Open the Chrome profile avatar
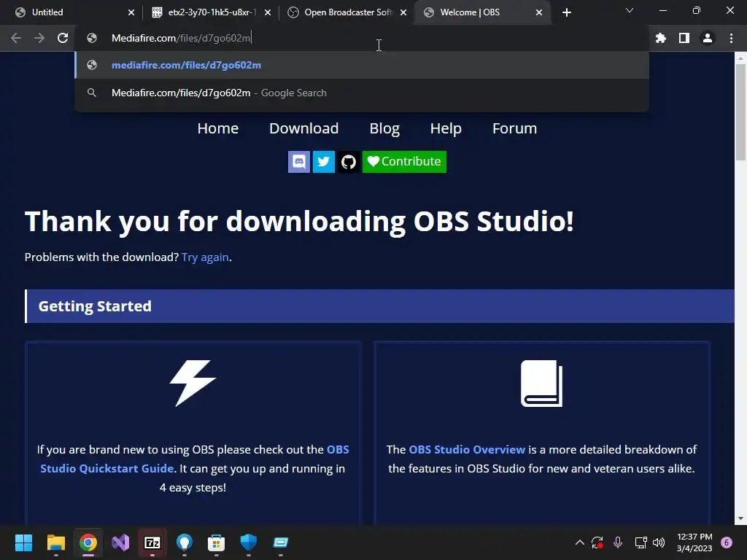The height and width of the screenshot is (560, 747). pos(708,38)
